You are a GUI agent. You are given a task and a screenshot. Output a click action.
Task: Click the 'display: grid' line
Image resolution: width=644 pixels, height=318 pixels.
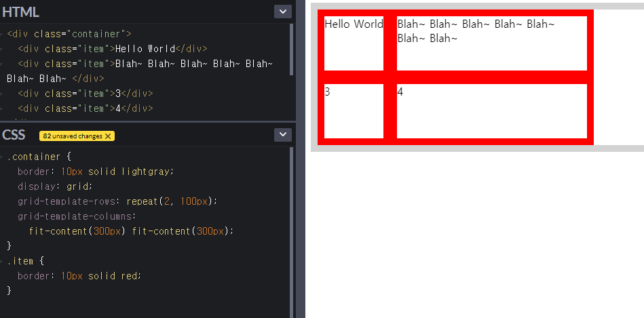pyautogui.click(x=56, y=186)
